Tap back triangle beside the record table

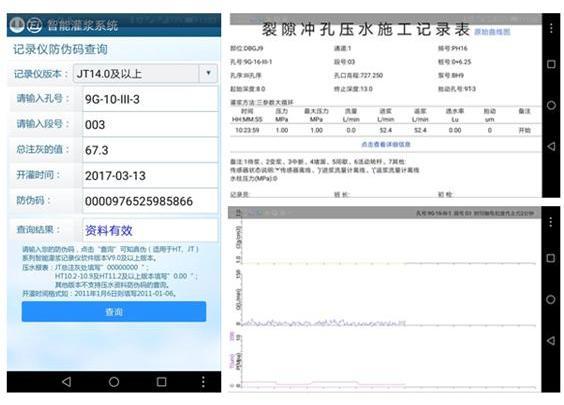[x=551, y=146]
